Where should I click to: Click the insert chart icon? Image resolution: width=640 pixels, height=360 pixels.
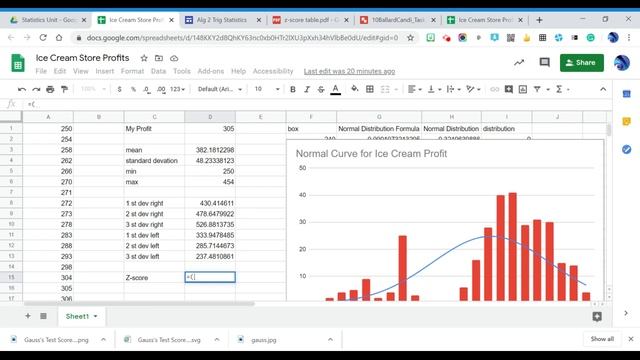(523, 89)
